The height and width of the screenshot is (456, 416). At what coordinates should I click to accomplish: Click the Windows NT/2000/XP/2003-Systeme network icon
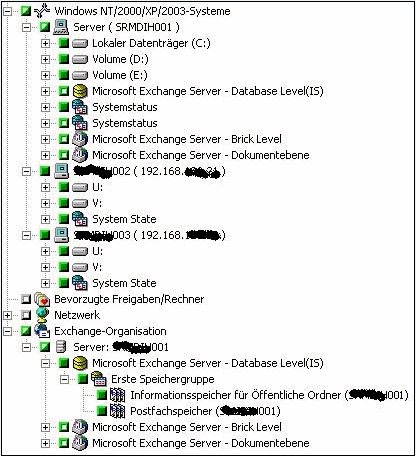coord(42,11)
